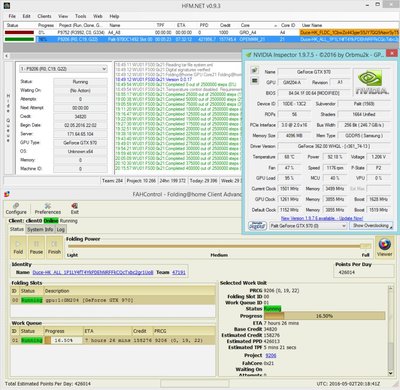The image size is (400, 390).
Task: Open the Project 9206 link in Selected Work Unit
Action: click(271, 355)
